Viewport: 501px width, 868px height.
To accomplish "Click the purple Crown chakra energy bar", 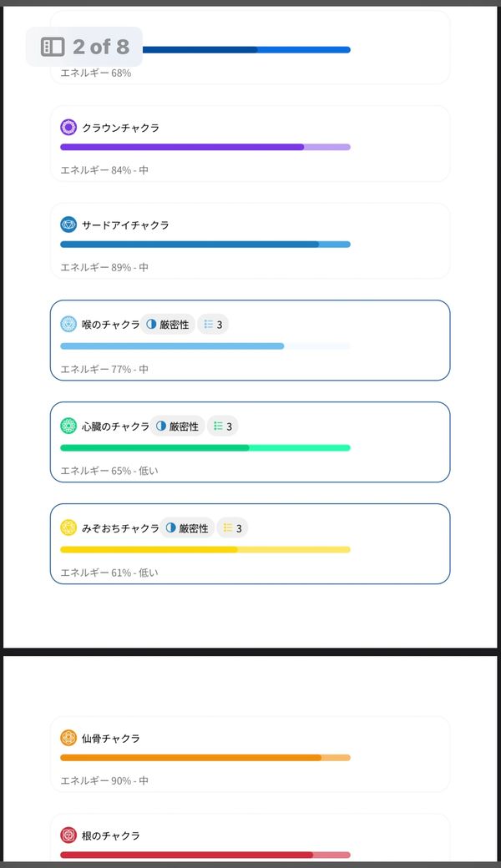I will point(205,147).
